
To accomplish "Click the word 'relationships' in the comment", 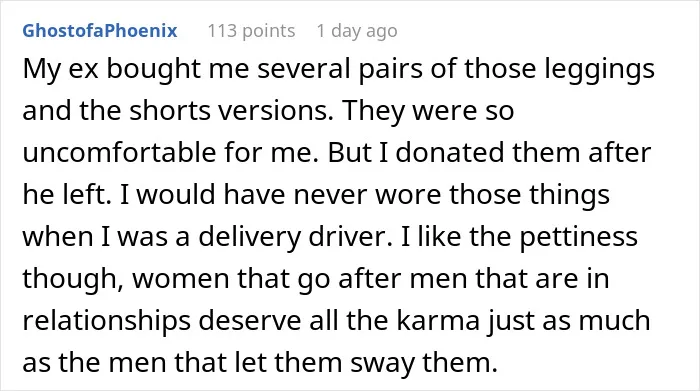I will 107,321.
